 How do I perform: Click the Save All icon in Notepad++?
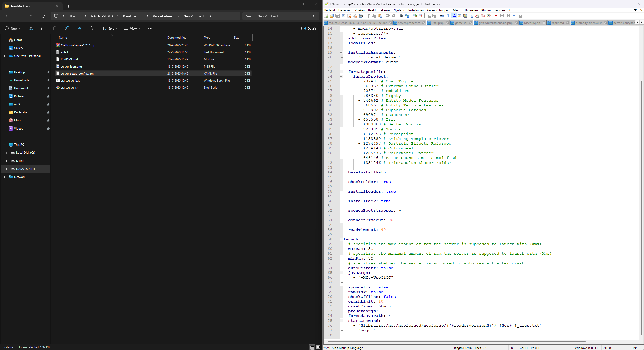[x=343, y=16]
